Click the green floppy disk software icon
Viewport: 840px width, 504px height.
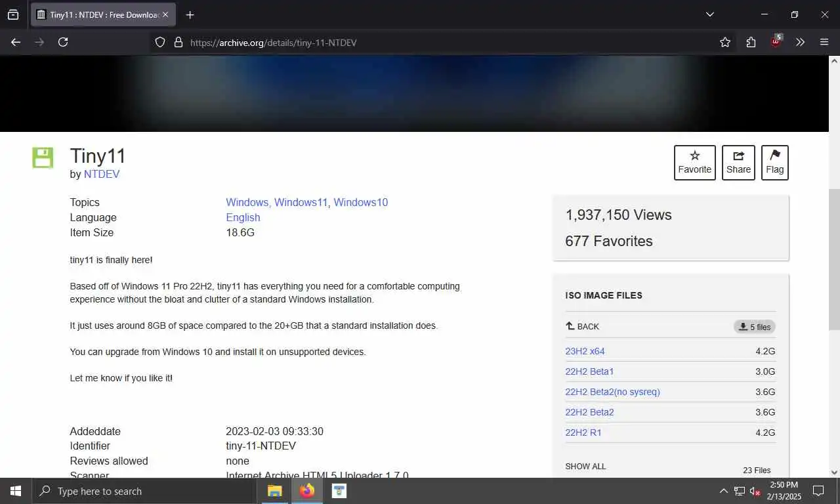[x=43, y=157]
